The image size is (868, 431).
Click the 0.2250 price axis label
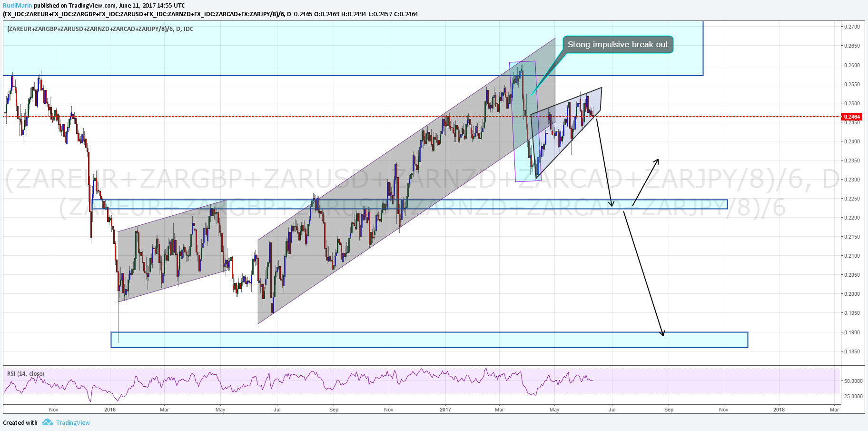852,199
